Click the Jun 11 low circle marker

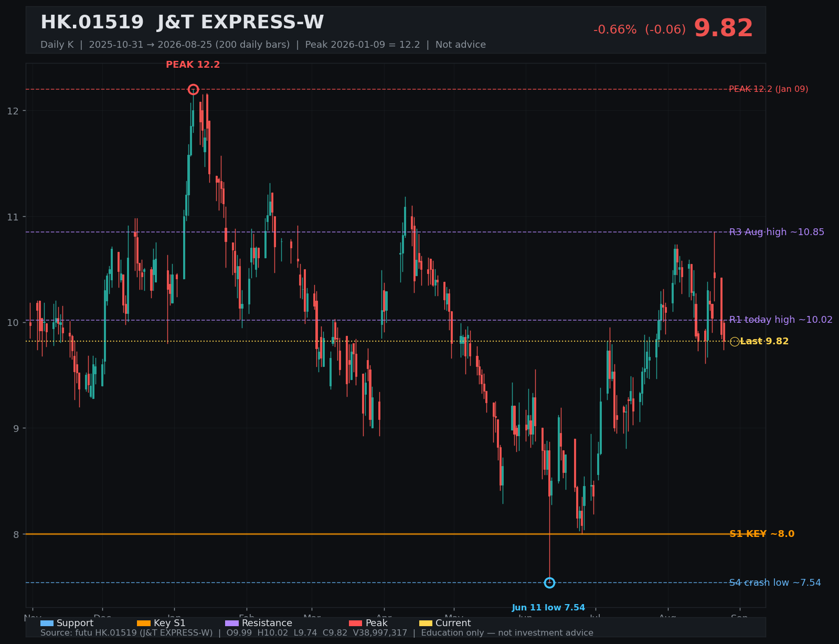point(549,583)
